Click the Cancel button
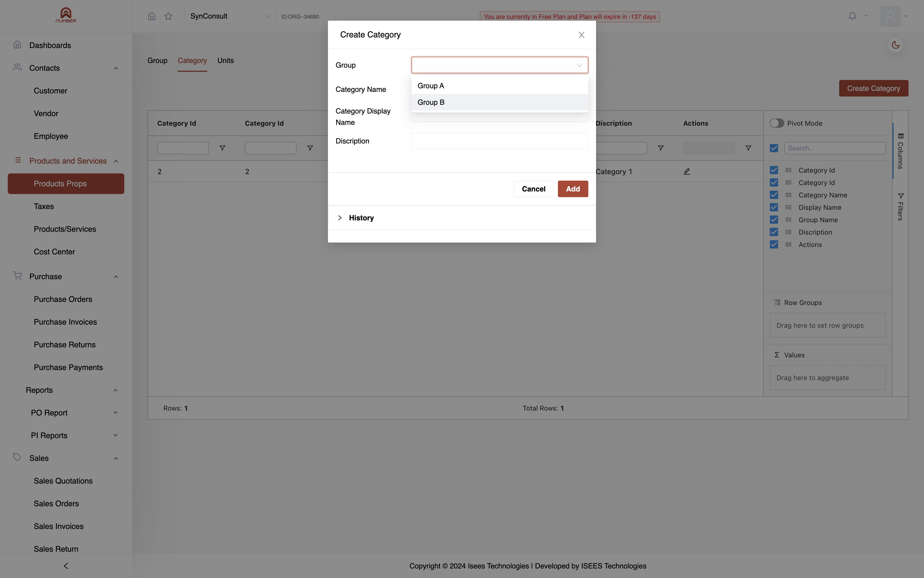 (533, 189)
